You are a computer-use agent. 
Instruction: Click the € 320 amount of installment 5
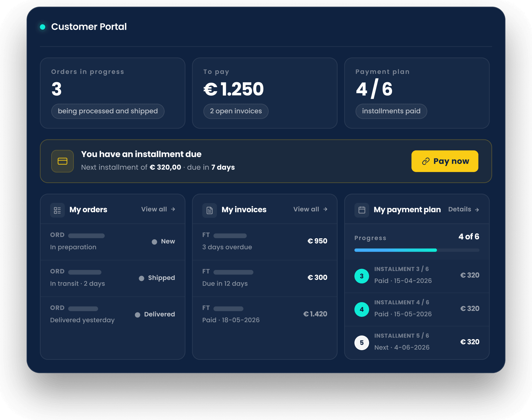tap(470, 342)
